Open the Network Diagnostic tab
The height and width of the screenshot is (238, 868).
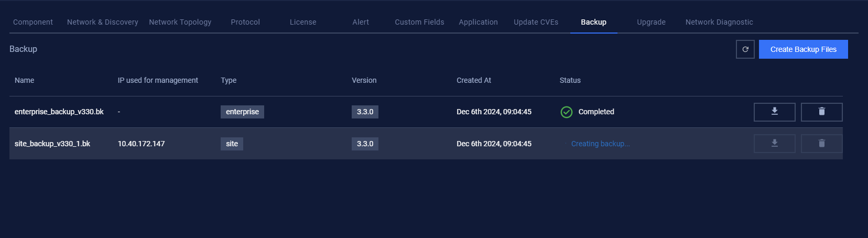click(719, 22)
